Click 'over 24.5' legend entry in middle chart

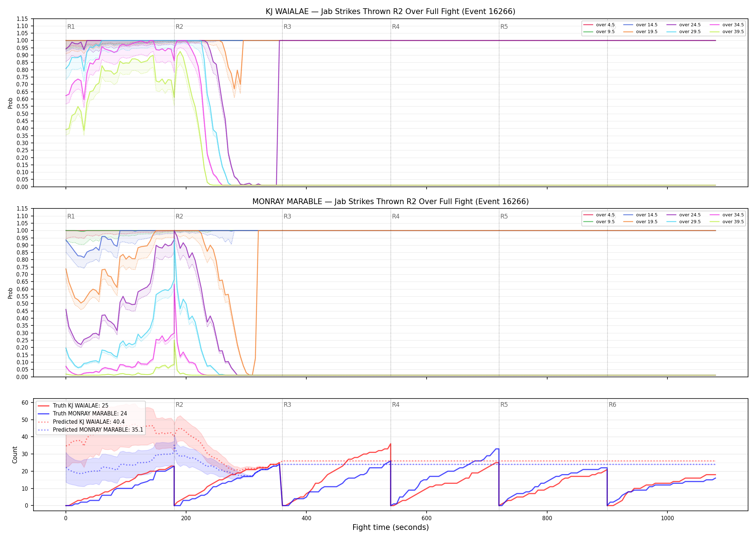(x=683, y=215)
